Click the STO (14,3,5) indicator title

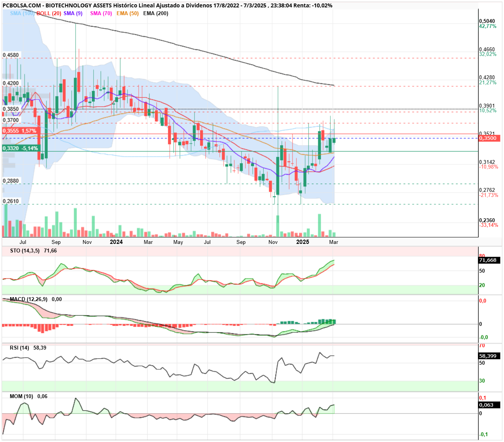[24, 251]
